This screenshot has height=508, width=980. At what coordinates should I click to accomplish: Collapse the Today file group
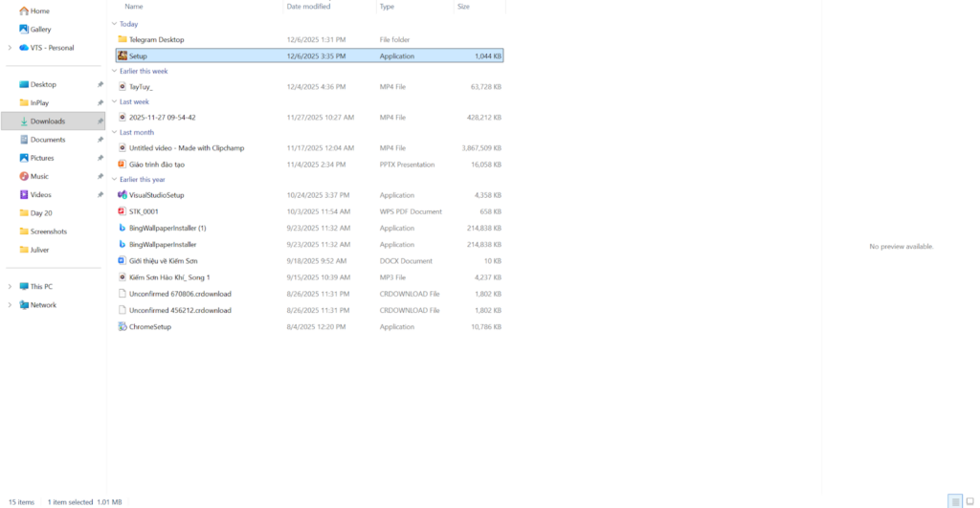pos(114,24)
